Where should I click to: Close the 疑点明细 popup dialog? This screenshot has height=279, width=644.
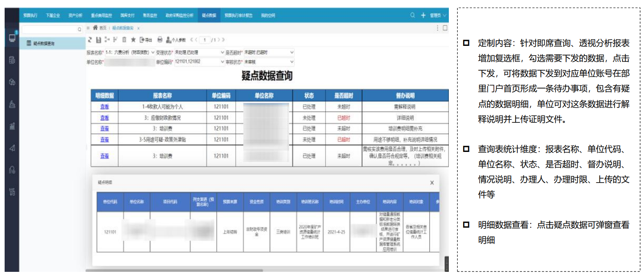pos(432,183)
